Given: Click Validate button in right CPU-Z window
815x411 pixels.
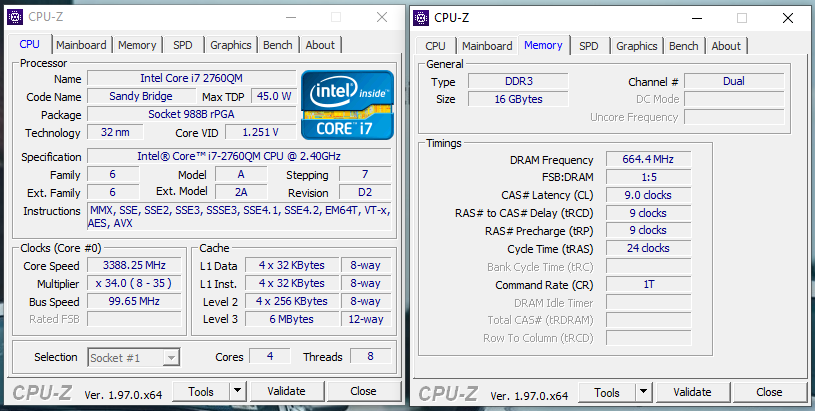Looking at the screenshot, I should tap(692, 392).
